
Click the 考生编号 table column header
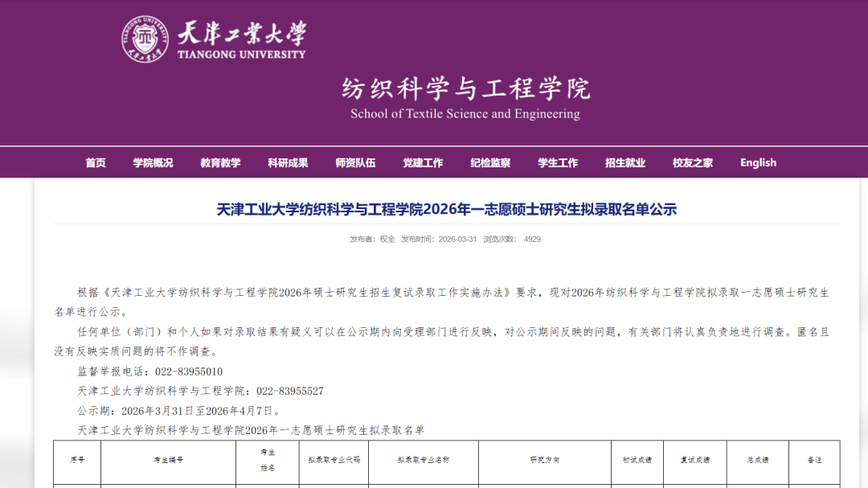tap(169, 460)
